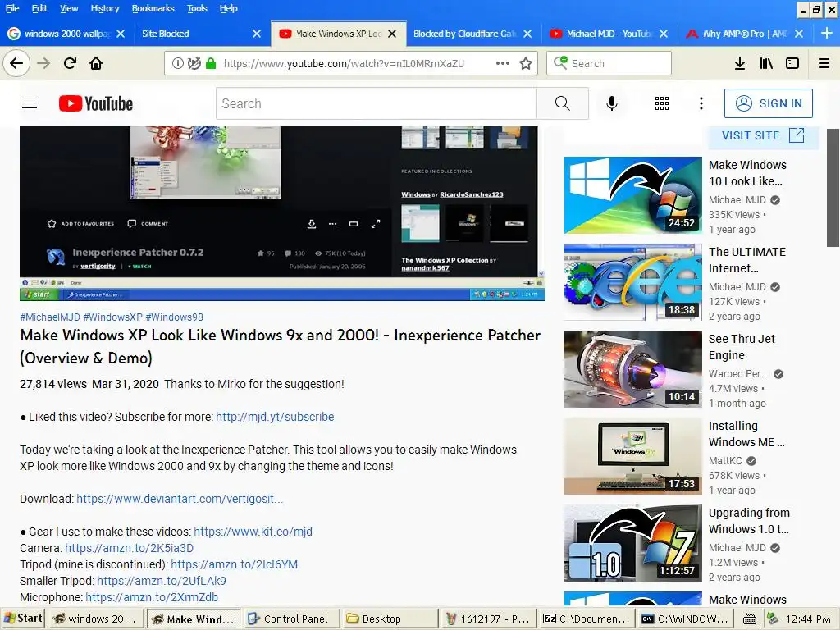Screen dimensions: 840x630
Task: Click the YouTube logo
Action: point(96,103)
